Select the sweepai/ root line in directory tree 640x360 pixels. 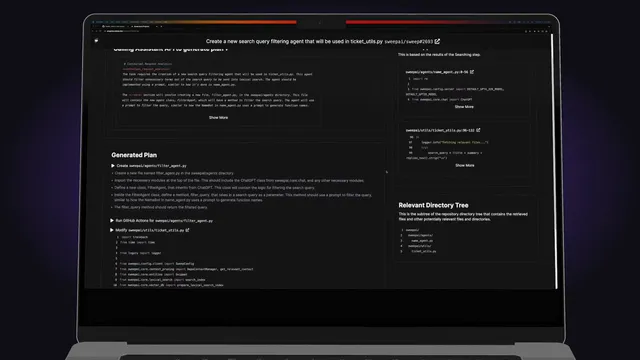pos(412,230)
